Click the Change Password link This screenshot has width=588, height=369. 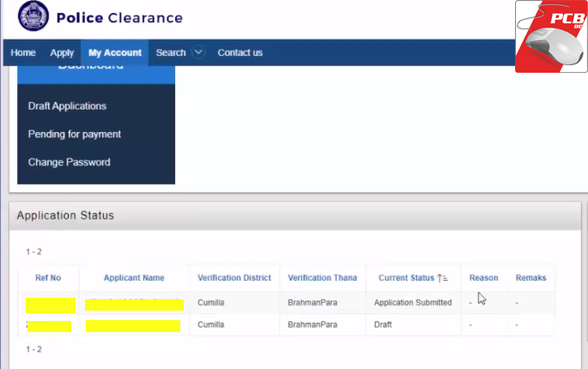tap(69, 161)
